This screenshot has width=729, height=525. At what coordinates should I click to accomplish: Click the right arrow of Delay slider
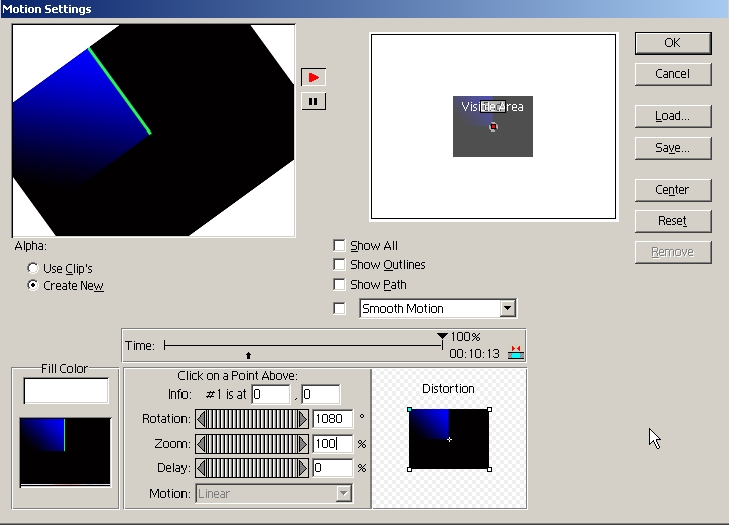(303, 468)
